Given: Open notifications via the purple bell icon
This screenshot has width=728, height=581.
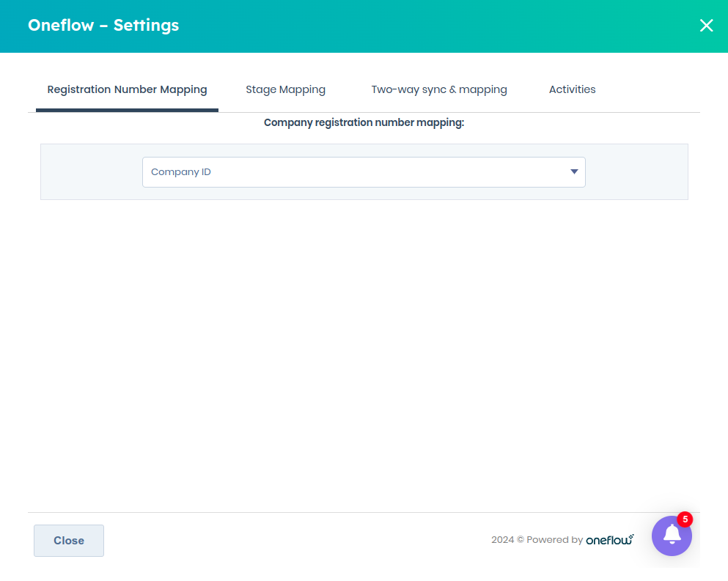Looking at the screenshot, I should pyautogui.click(x=672, y=536).
